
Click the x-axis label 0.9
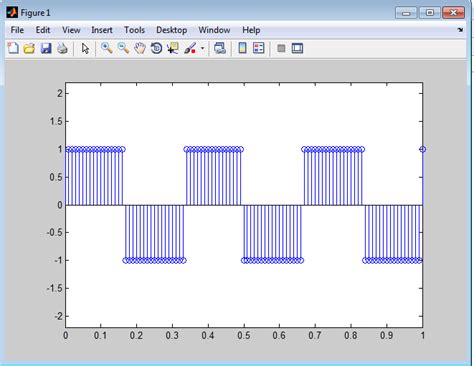click(386, 335)
